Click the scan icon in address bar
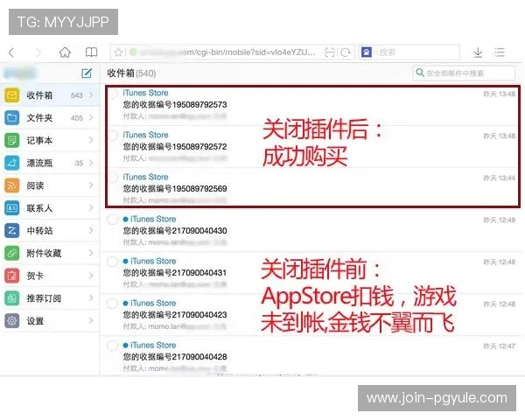The height and width of the screenshot is (420, 525). [x=330, y=52]
